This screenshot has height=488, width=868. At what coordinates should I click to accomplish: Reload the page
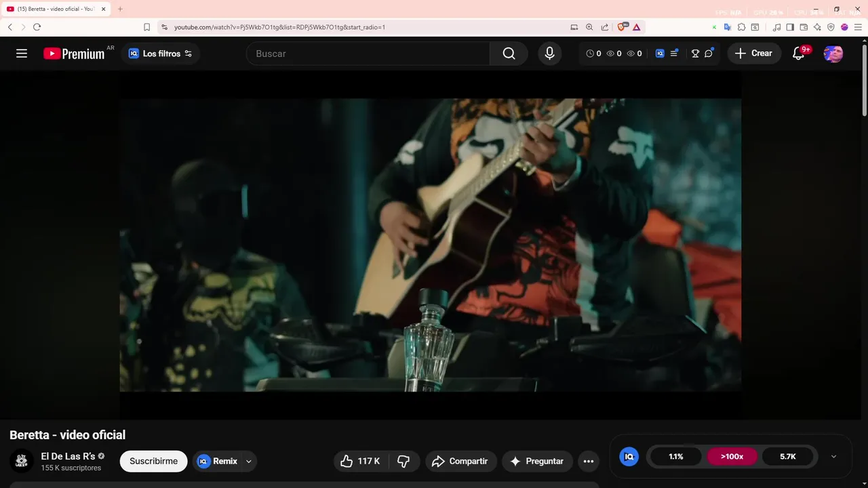(x=37, y=27)
